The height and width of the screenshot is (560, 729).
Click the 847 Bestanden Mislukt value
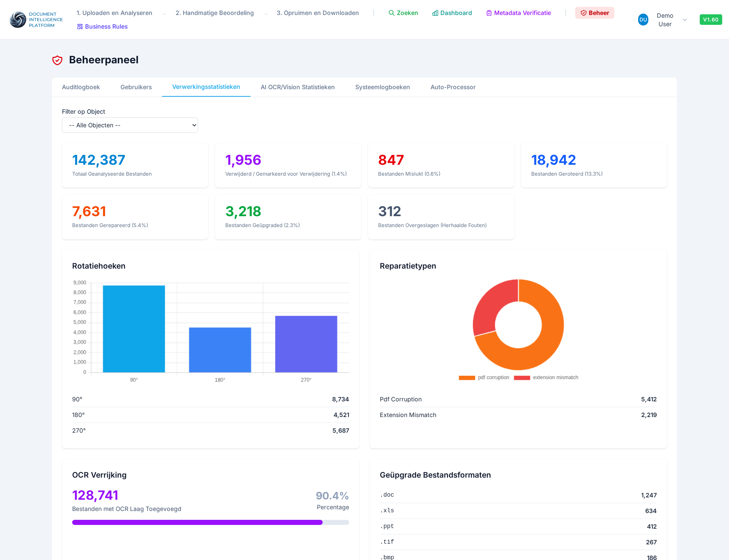[391, 160]
